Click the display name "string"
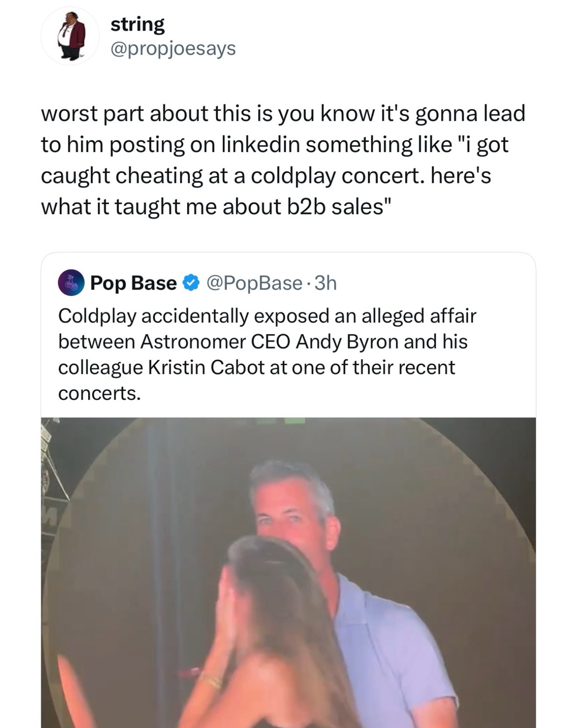The height and width of the screenshot is (728, 582). coord(137,24)
